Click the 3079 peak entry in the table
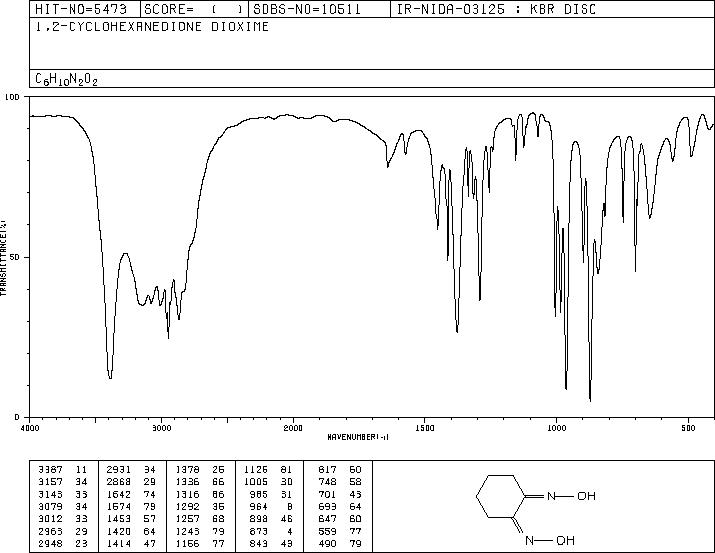The width and height of the screenshot is (715, 553). pyautogui.click(x=62, y=506)
